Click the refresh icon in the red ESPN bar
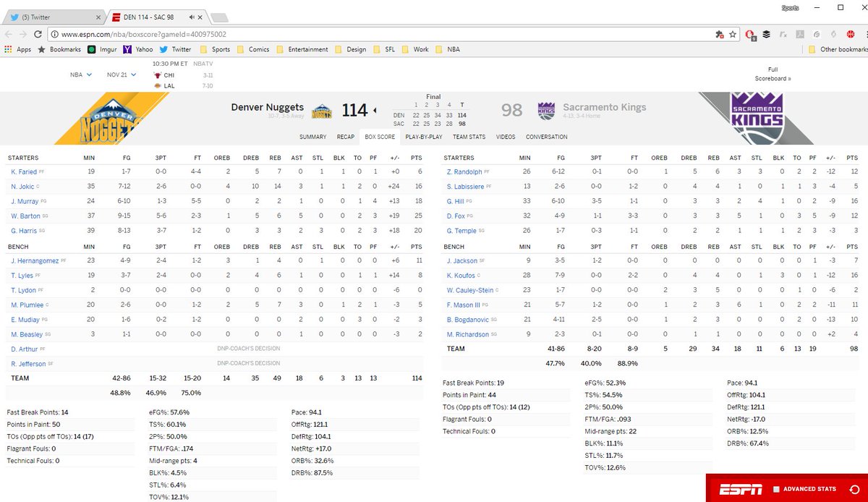The image size is (868, 502). (855, 490)
